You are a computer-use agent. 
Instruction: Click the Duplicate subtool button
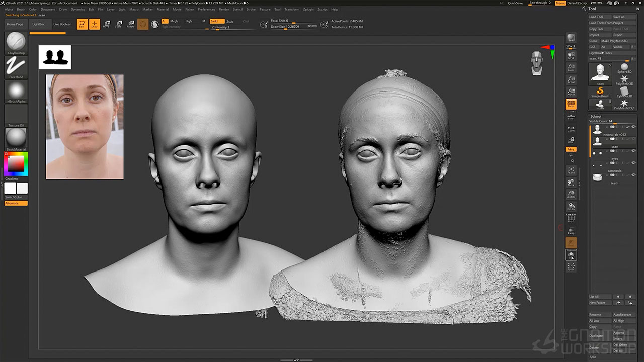596,336
